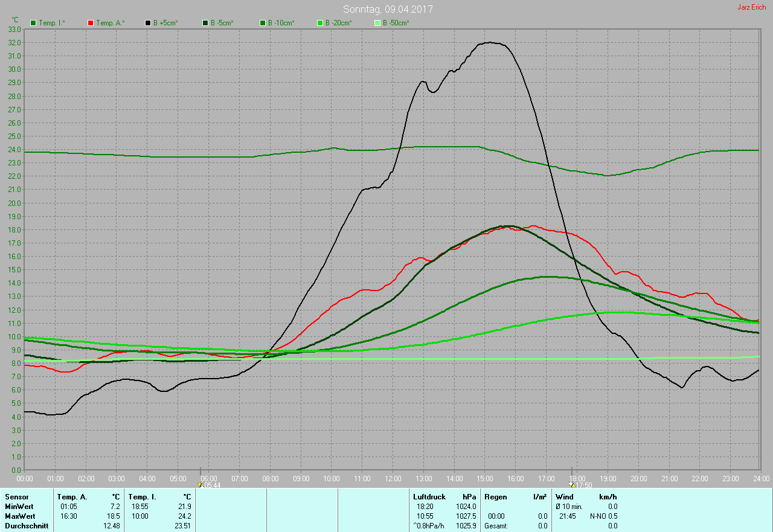Image resolution: width=773 pixels, height=532 pixels.
Task: Click the black B +5cm legend swatch
Action: (x=148, y=23)
